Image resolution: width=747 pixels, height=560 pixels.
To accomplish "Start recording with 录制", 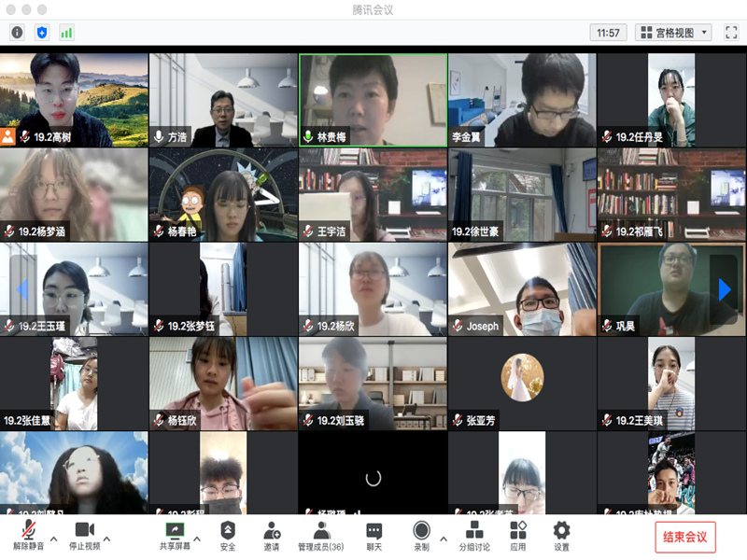I will [421, 536].
